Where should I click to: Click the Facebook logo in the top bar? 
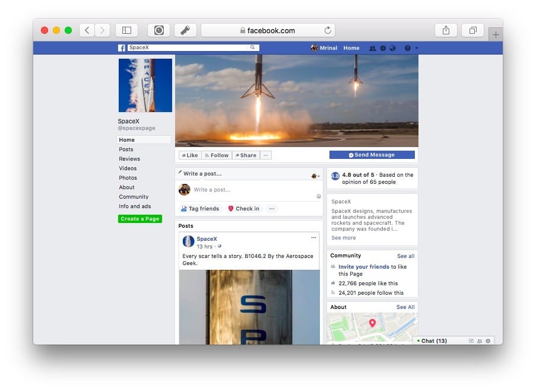pyautogui.click(x=120, y=47)
